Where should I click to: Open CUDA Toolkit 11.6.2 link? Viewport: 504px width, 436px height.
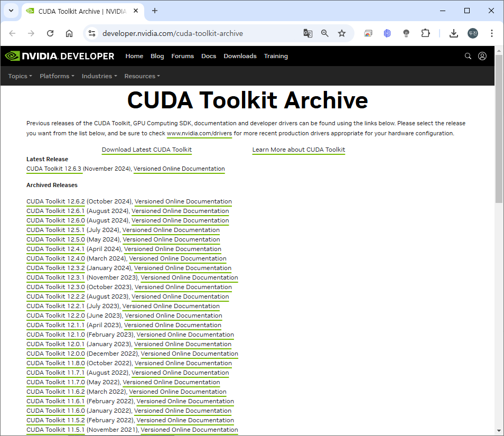click(55, 392)
